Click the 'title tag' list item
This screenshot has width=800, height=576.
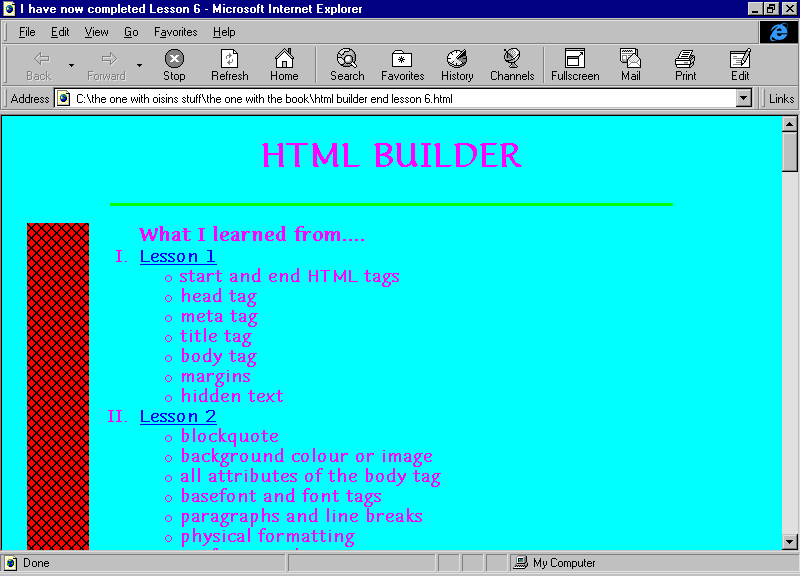[216, 336]
